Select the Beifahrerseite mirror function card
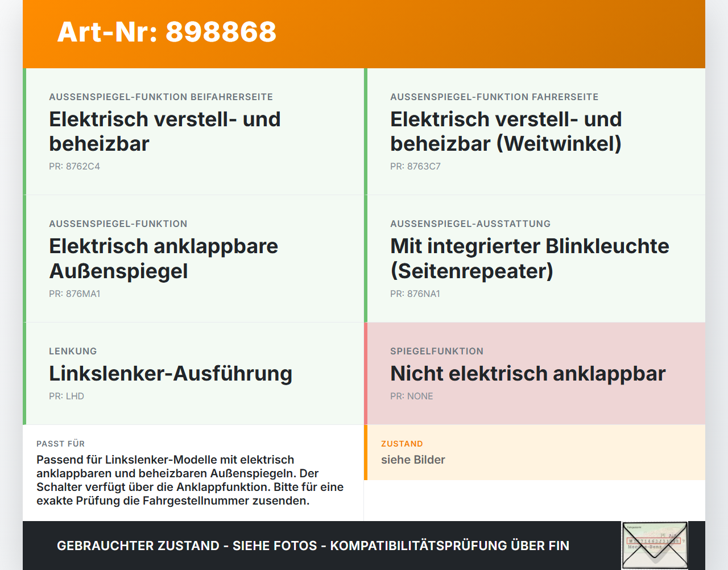Screen dimensions: 728x570 [193, 131]
